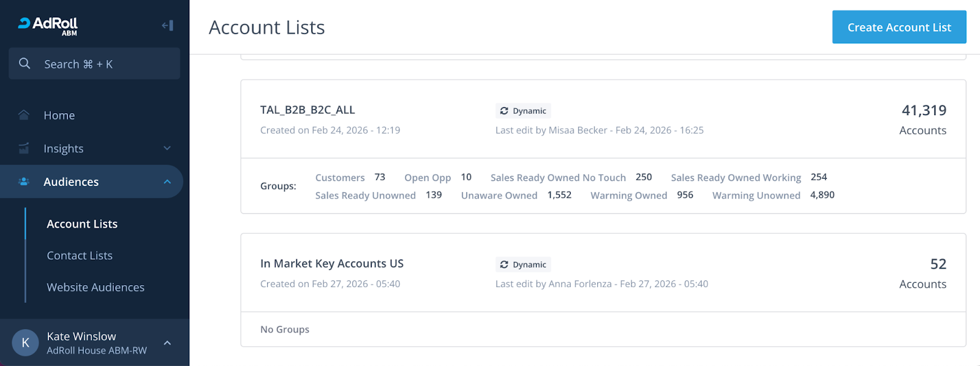Collapse the sidebar with the arrow icon
The height and width of the screenshot is (366, 980).
[167, 25]
